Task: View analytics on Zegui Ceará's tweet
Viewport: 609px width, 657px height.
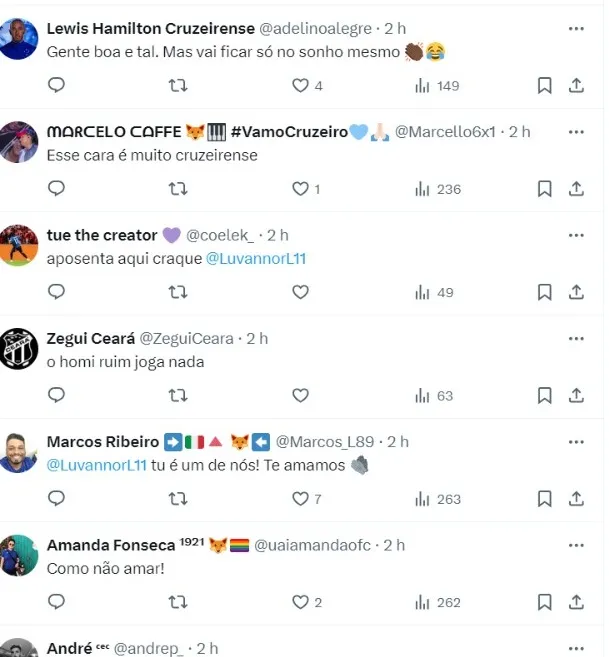Action: (x=435, y=396)
